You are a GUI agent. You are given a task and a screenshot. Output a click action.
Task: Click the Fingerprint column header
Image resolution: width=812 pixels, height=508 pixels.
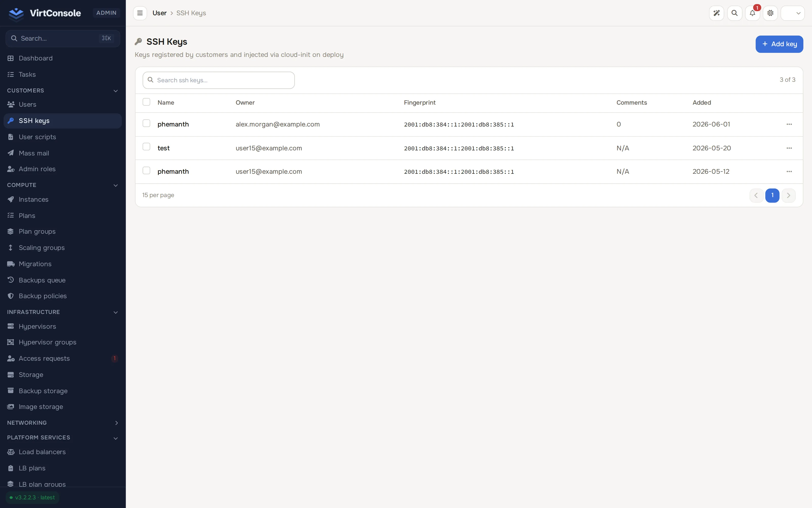coord(419,102)
